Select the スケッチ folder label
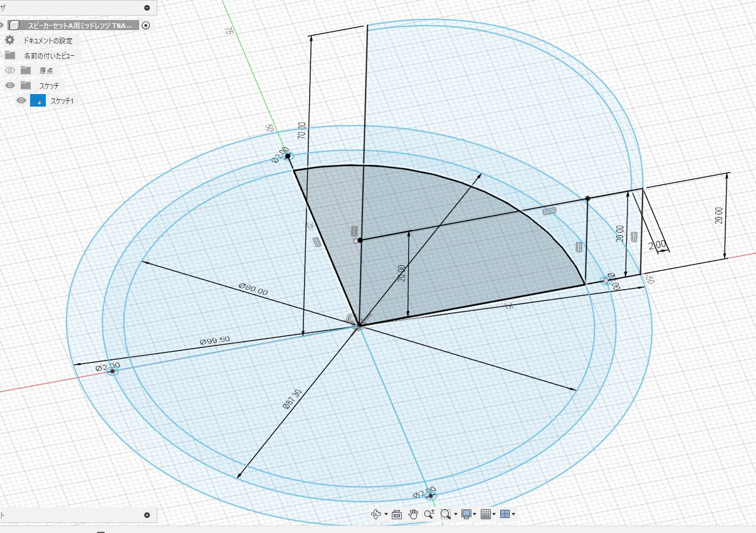 (49, 86)
